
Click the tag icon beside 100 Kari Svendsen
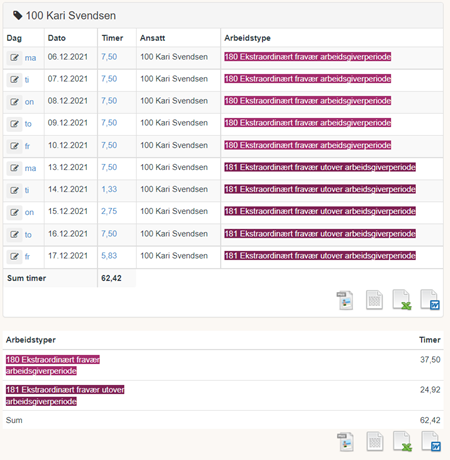click(17, 15)
